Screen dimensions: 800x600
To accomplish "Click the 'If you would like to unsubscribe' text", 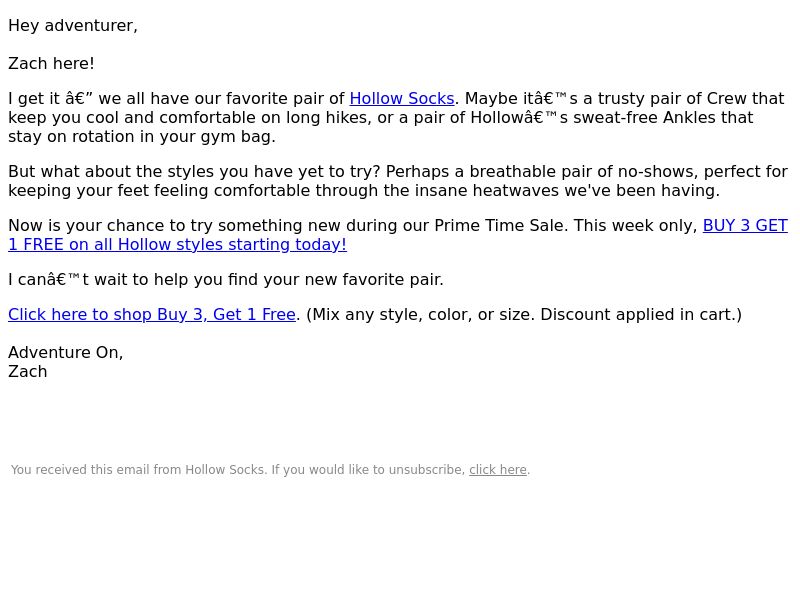I will tap(368, 469).
